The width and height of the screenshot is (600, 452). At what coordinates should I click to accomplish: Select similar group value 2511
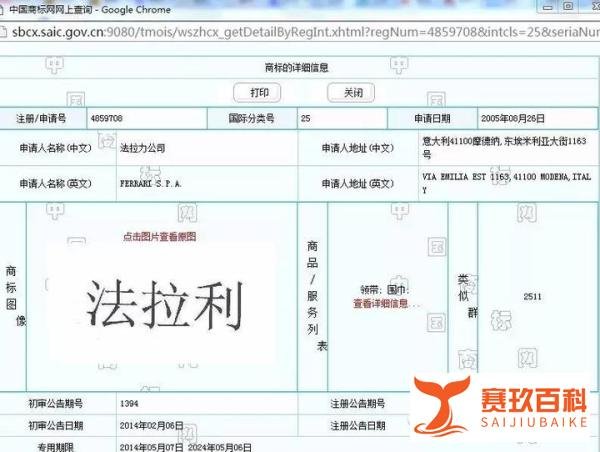[532, 297]
